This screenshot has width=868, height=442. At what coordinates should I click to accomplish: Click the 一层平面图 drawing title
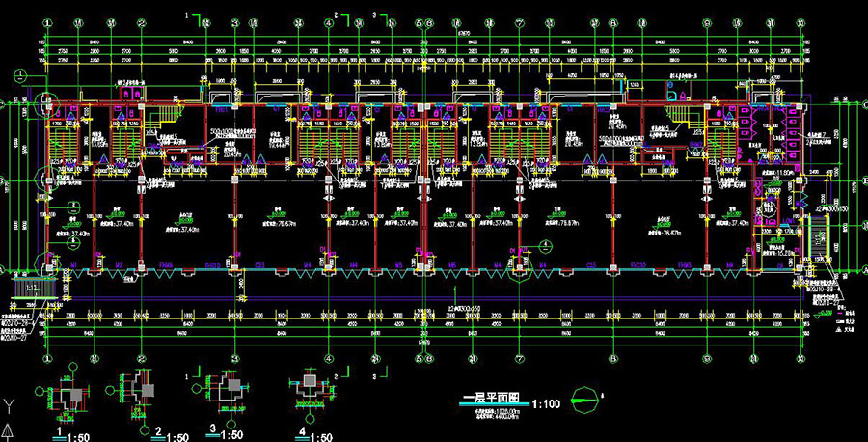tap(492, 398)
